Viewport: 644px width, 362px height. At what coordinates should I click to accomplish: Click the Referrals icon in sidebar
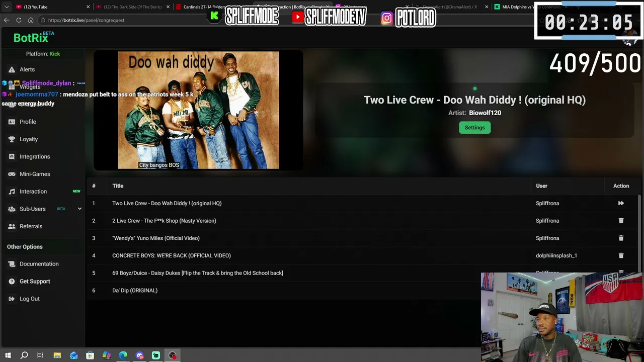coord(12,226)
